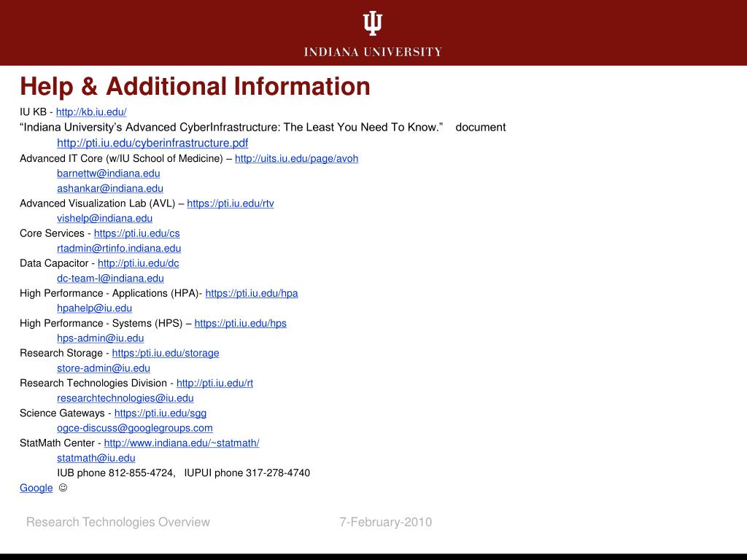Open the cyberinfrastructure.pdf document link

pos(152,143)
